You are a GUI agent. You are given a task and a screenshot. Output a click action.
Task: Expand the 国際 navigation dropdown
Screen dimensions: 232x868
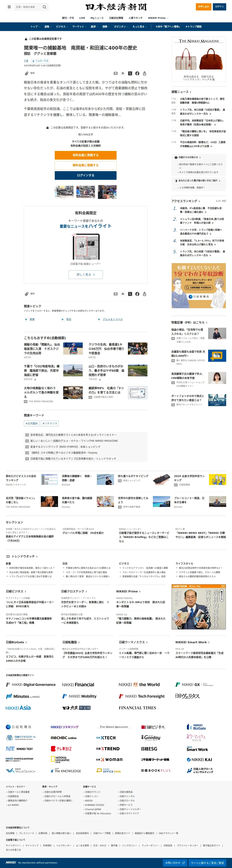pos(106,27)
